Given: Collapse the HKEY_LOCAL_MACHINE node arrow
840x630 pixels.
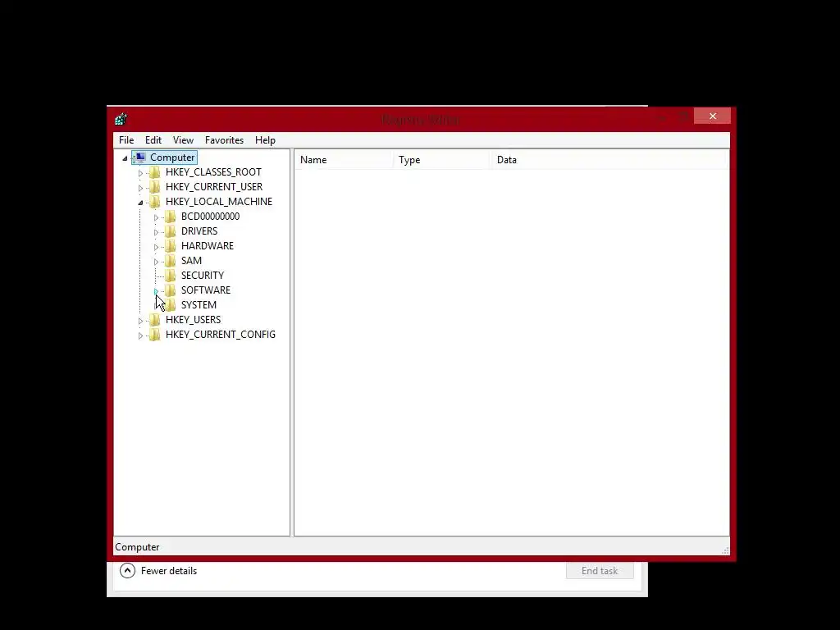Looking at the screenshot, I should point(140,203).
